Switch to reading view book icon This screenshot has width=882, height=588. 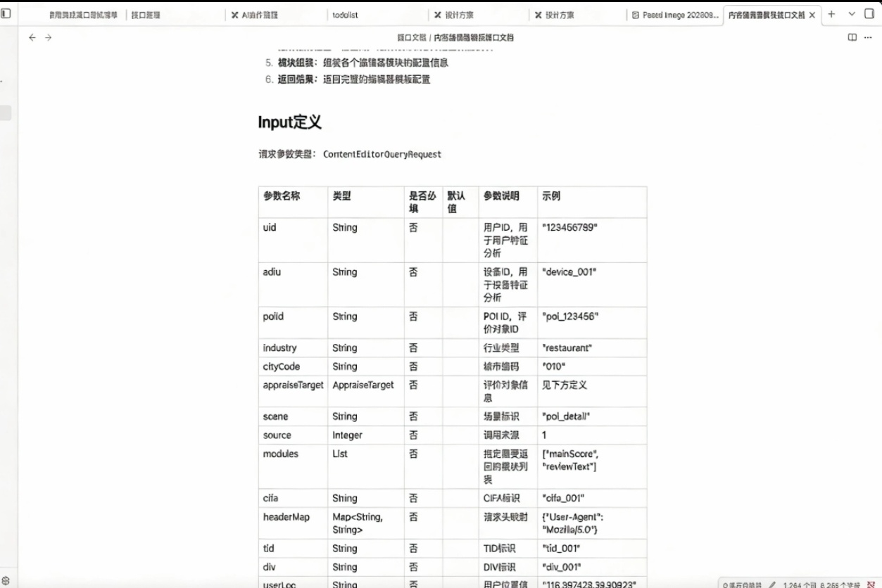(852, 37)
